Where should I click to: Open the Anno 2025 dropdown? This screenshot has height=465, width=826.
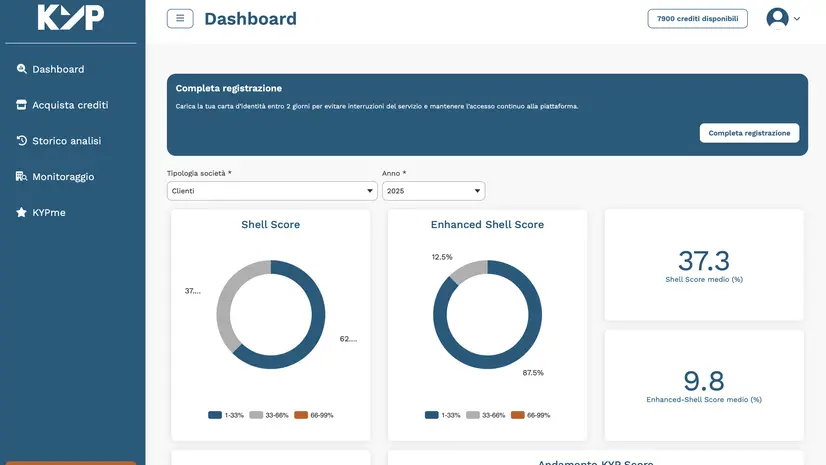(433, 191)
